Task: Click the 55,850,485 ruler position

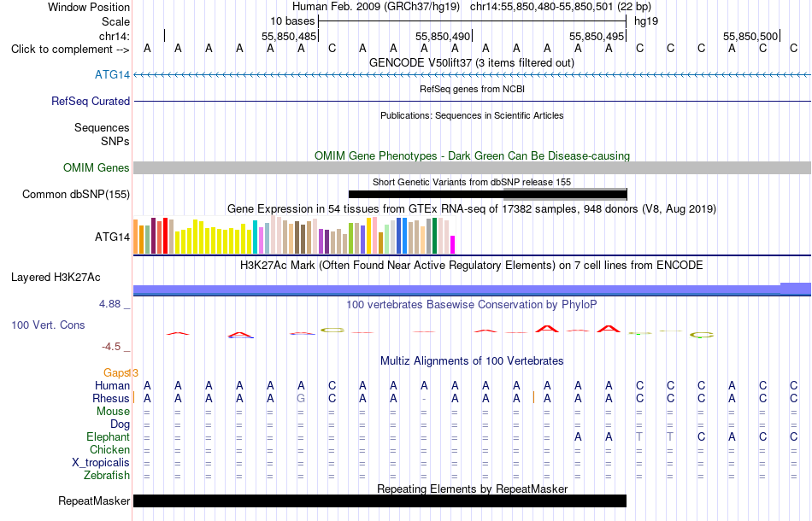Action: 288,36
